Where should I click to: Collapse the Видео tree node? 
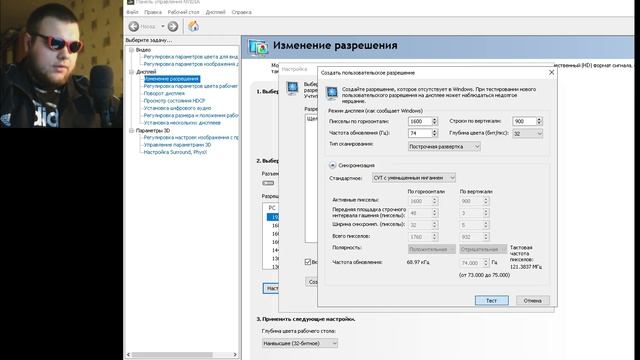click(131, 50)
